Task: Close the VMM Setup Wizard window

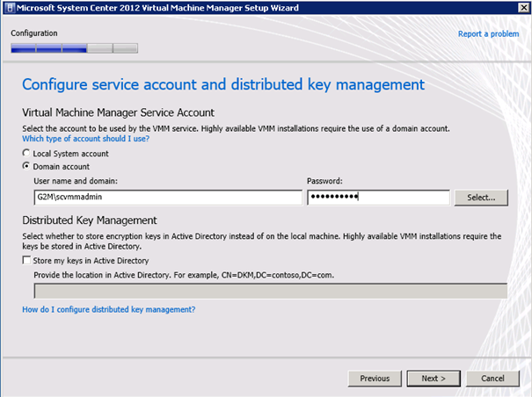Action: click(523, 7)
